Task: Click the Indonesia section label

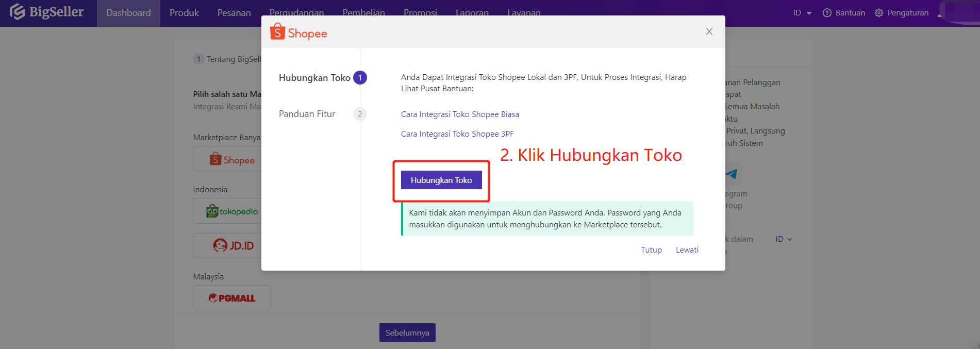Action: 210,190
